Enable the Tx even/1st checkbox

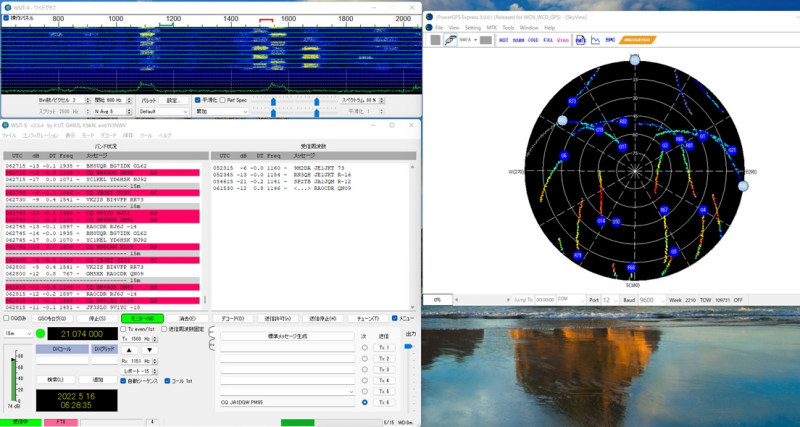(123, 330)
